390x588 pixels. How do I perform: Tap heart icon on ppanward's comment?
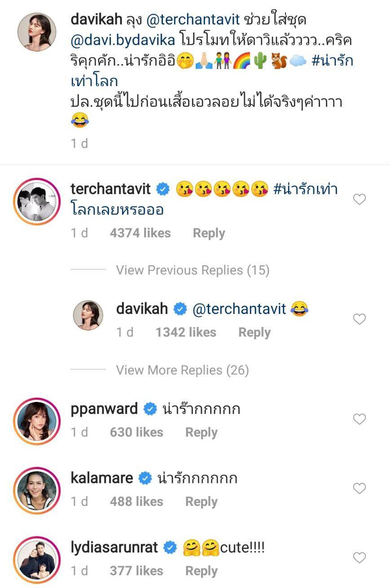click(359, 419)
